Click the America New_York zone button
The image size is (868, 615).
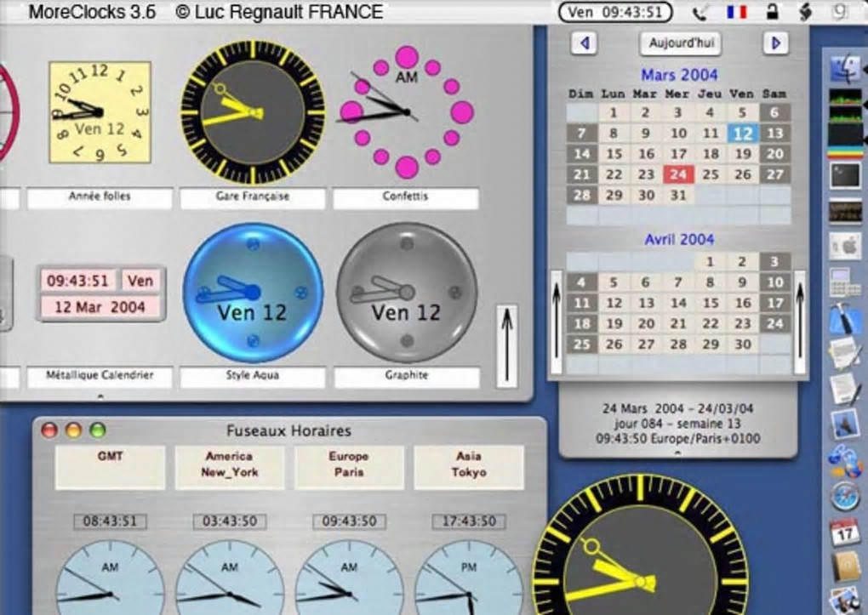point(229,467)
